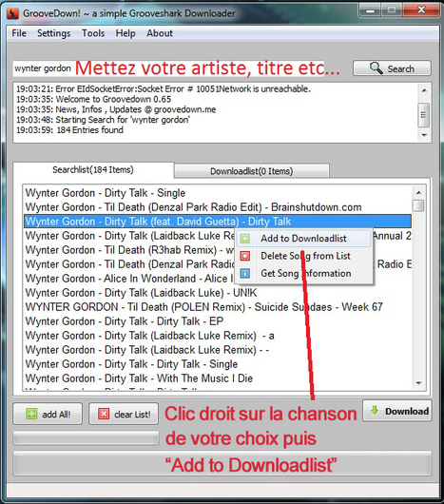
Task: Select Dirty Talk (Laidback Luke Remix) - - row
Action: click(x=218, y=350)
